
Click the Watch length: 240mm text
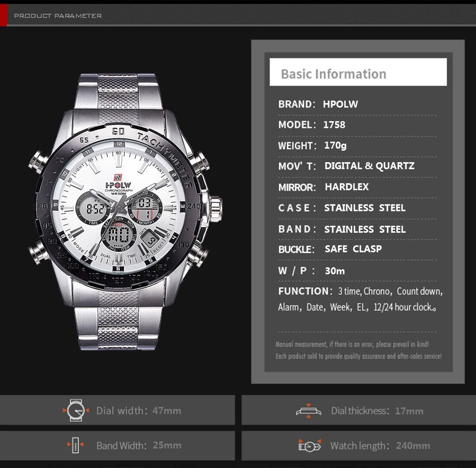(380, 445)
